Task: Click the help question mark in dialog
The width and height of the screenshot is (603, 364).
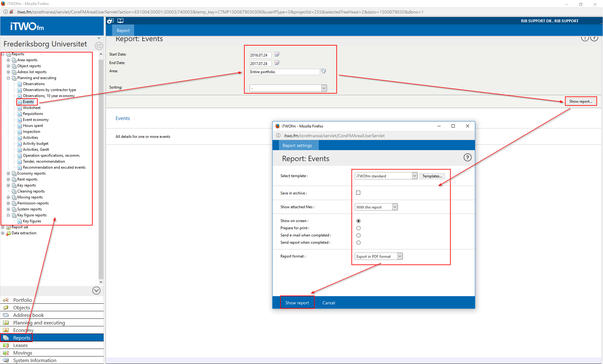Action: point(467,158)
